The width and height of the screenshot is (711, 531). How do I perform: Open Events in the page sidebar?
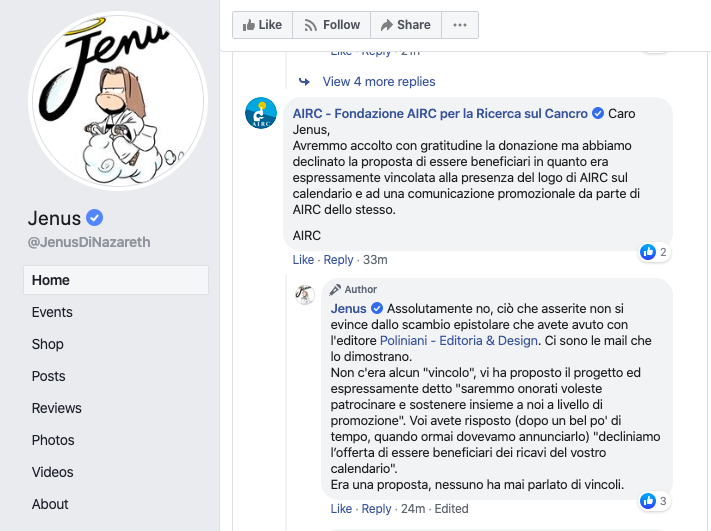(52, 312)
